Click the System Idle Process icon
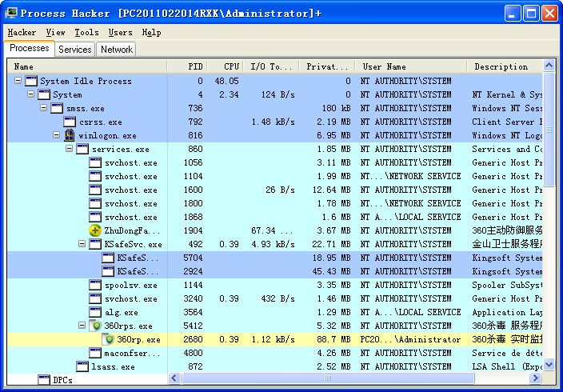 coord(31,81)
